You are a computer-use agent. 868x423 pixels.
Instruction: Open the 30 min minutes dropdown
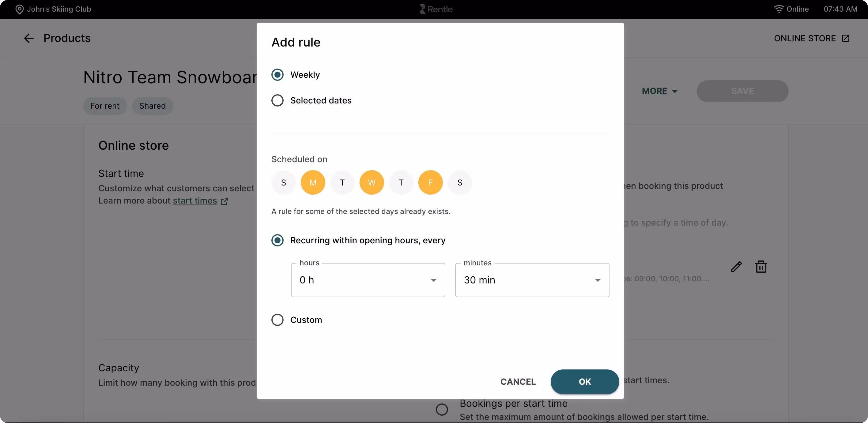pos(532,280)
